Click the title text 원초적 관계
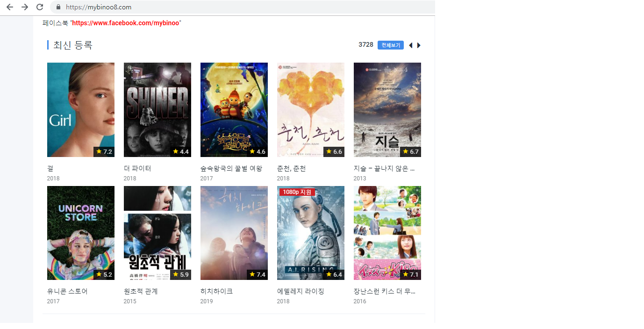 click(x=141, y=291)
